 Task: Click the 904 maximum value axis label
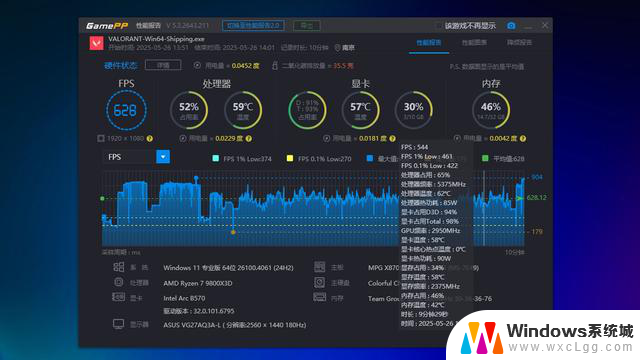point(537,177)
